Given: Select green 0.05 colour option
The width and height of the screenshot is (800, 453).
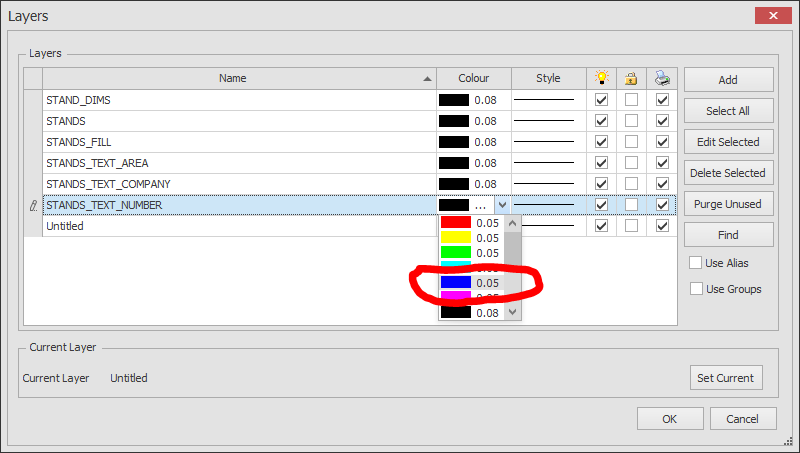Looking at the screenshot, I should pos(471,253).
